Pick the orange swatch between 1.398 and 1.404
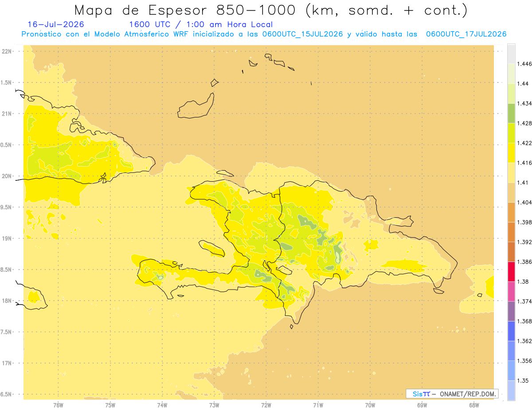The width and height of the screenshot is (532, 411). [x=511, y=212]
